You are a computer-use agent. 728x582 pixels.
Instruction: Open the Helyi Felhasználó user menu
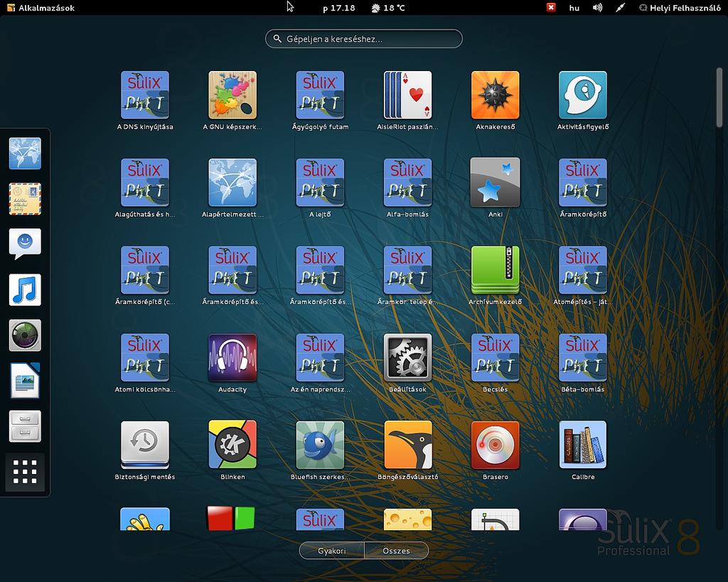[680, 8]
